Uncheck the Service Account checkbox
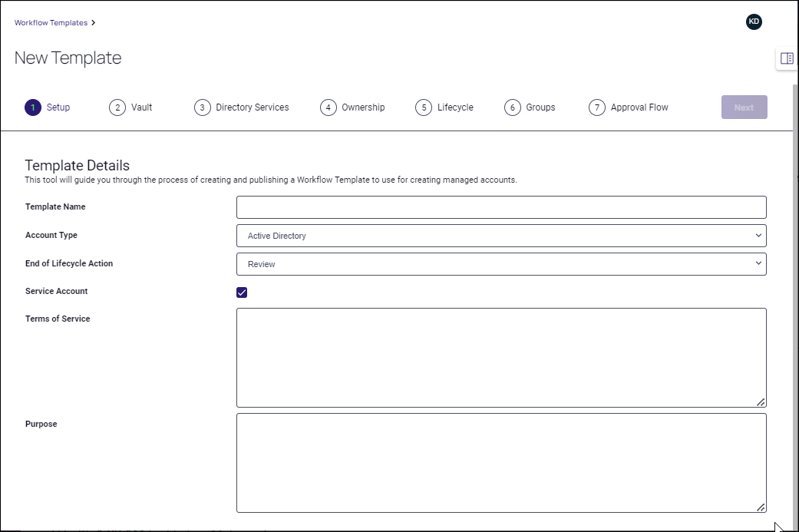The width and height of the screenshot is (799, 532). pos(242,292)
